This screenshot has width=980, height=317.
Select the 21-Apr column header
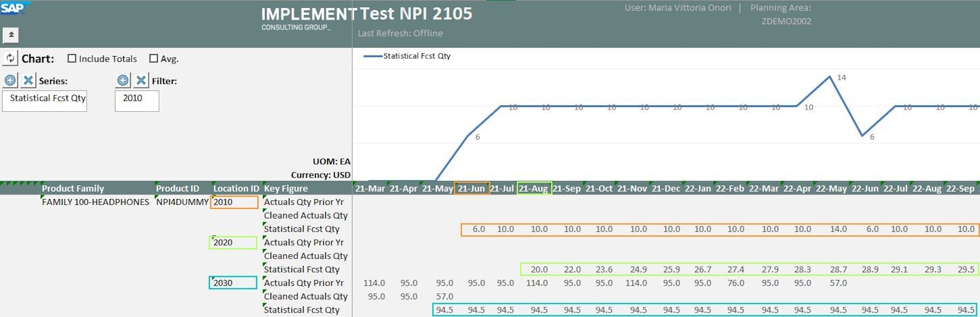[x=403, y=188]
